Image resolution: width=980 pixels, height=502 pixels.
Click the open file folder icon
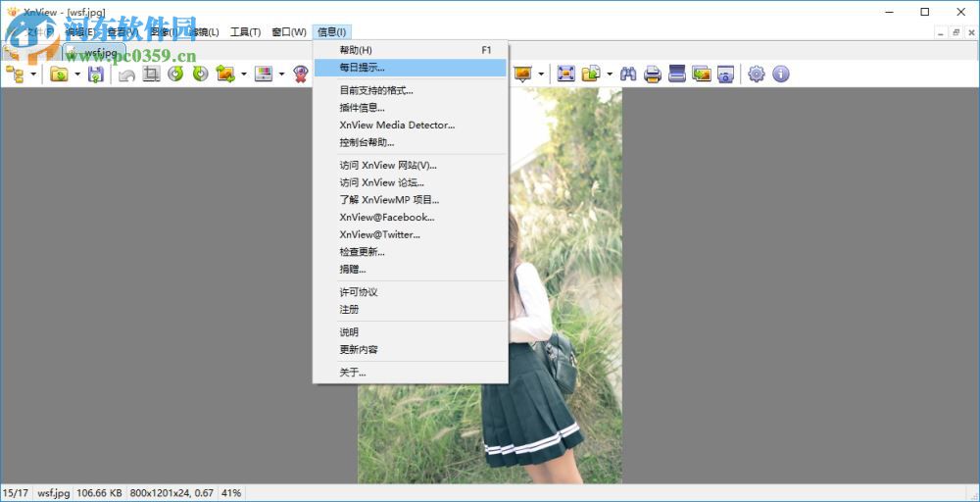pos(59,75)
